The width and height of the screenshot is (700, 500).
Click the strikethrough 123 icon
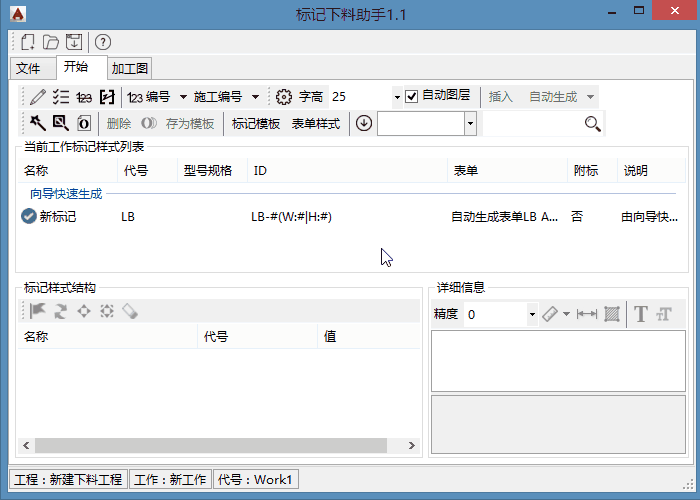tap(84, 97)
